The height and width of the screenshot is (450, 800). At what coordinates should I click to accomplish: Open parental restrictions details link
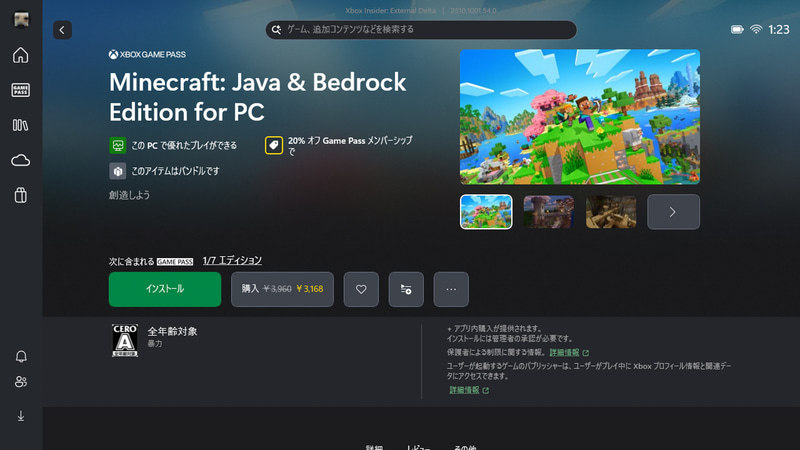(x=569, y=353)
